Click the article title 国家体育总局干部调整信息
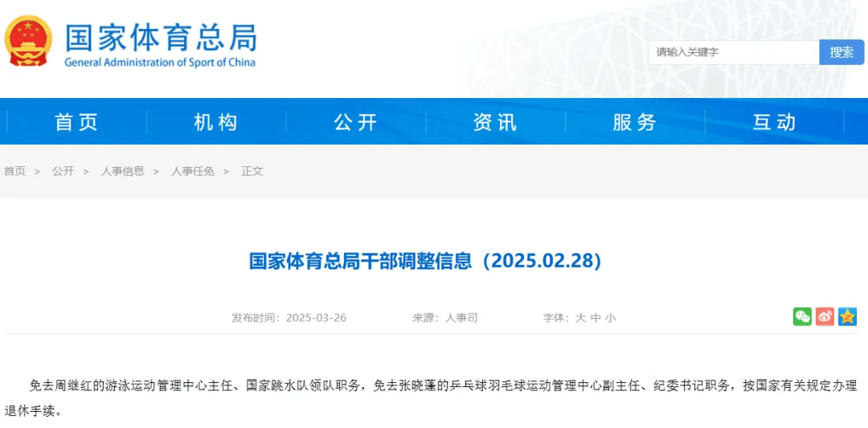This screenshot has height=428, width=868. click(425, 261)
